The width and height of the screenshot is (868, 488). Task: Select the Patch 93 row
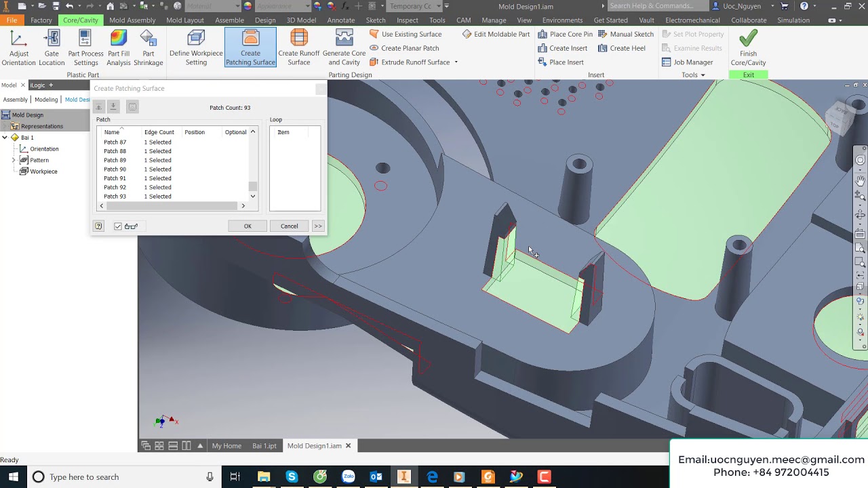click(173, 197)
